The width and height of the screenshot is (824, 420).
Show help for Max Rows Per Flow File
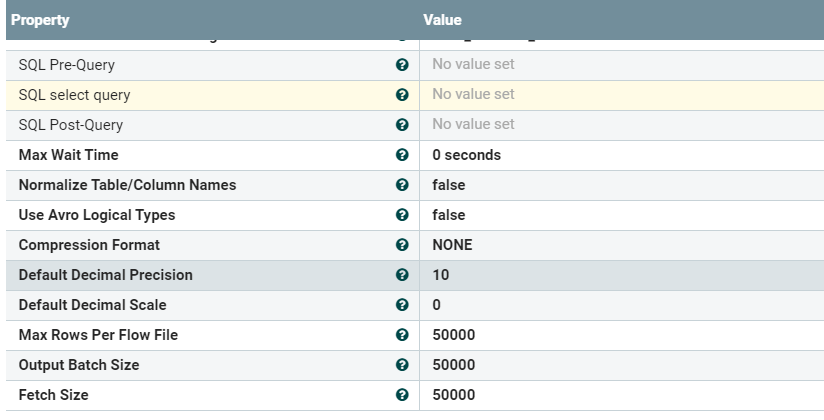[402, 334]
